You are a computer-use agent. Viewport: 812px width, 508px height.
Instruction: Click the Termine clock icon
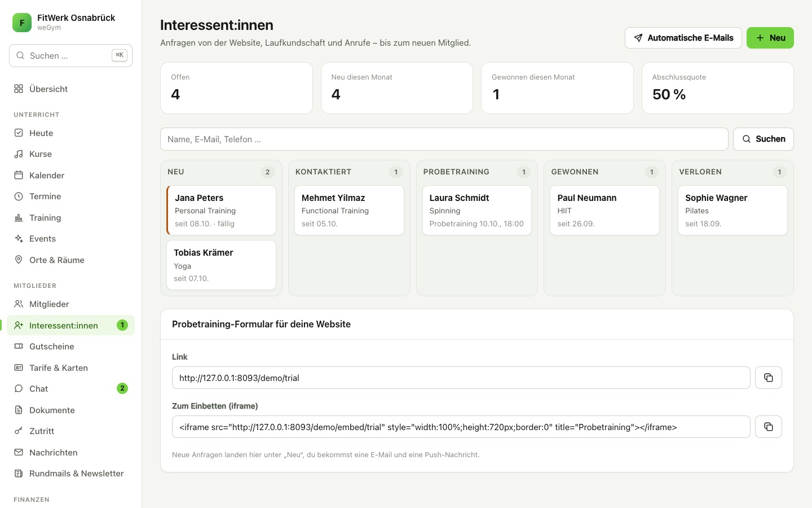pyautogui.click(x=19, y=196)
